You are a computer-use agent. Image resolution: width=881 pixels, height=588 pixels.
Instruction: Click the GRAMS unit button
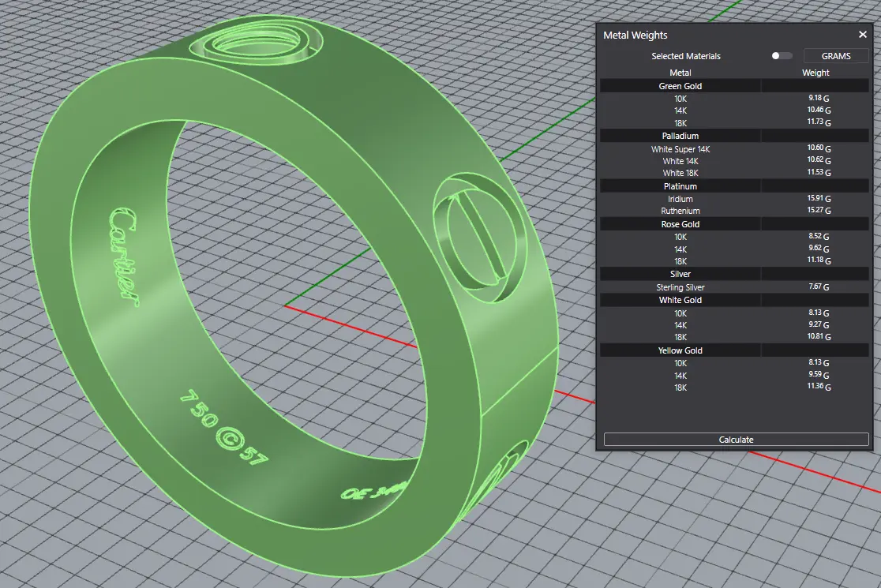(x=836, y=55)
